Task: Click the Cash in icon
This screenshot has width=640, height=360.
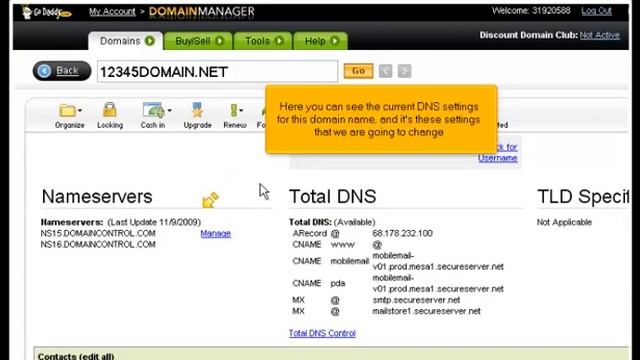Action: click(x=153, y=110)
